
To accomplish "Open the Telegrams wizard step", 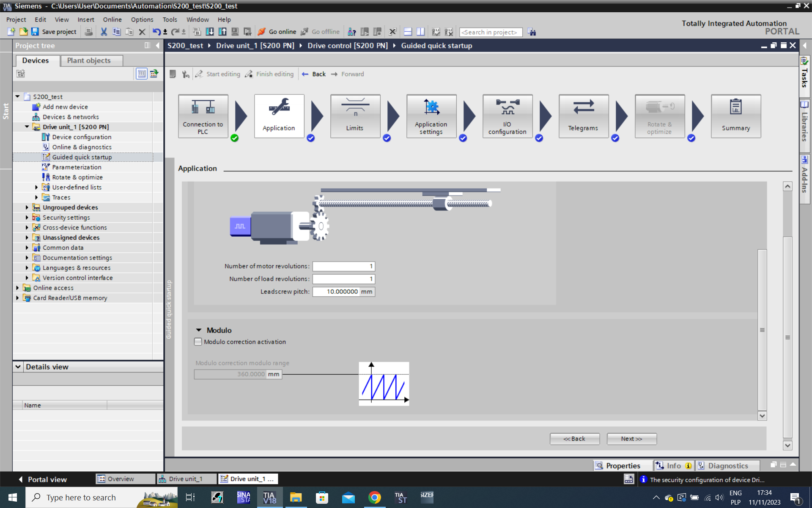I will coord(583,116).
